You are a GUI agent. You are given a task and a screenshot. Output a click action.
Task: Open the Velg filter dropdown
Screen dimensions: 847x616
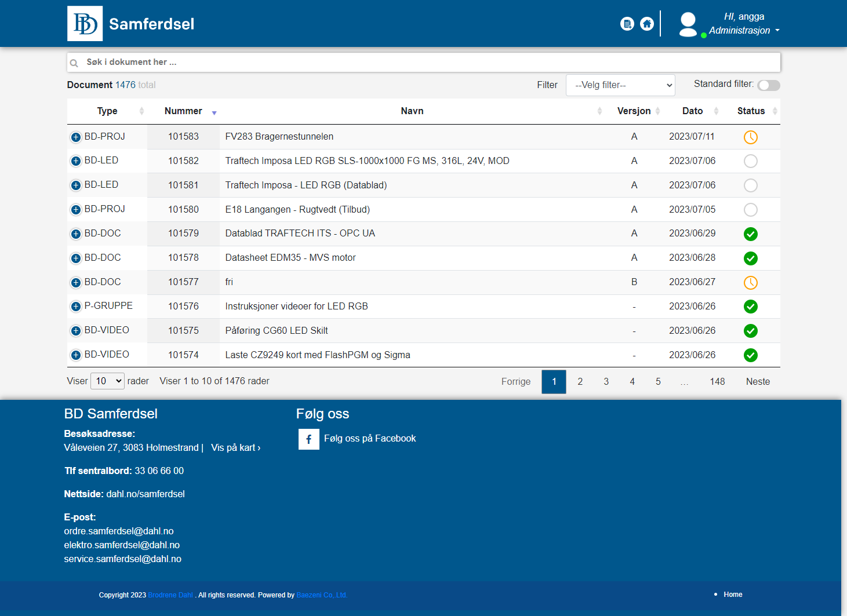coord(620,85)
